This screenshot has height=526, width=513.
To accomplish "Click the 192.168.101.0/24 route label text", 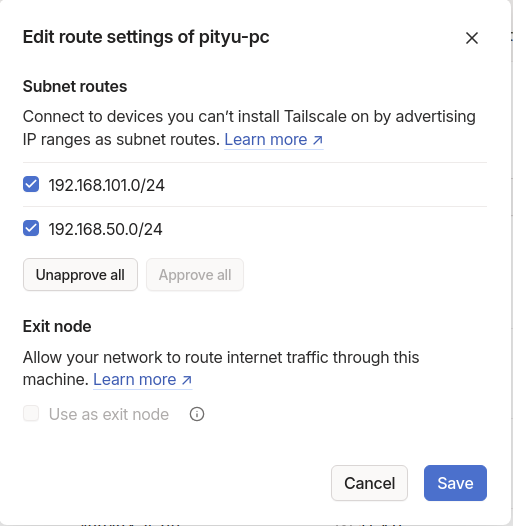I will pos(107,185).
